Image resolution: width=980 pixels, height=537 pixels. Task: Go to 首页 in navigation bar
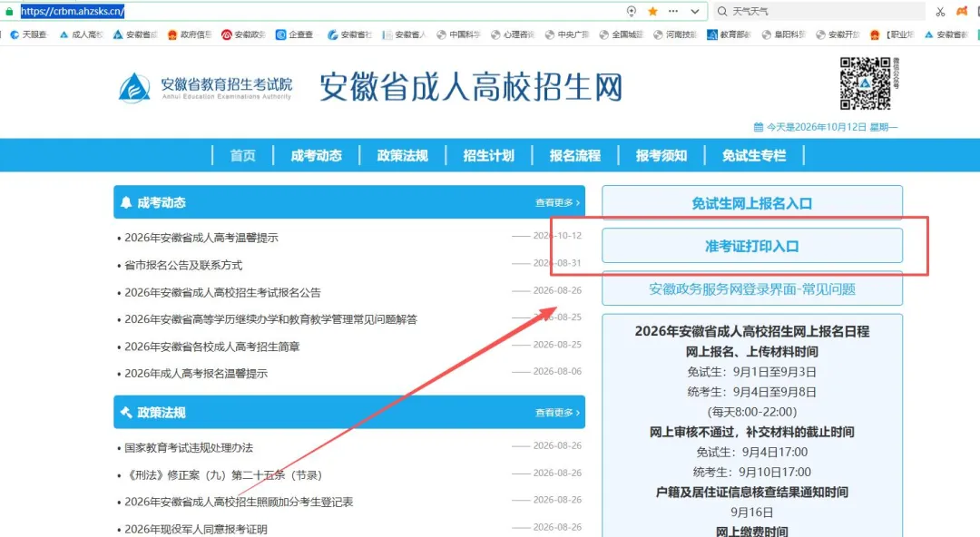point(242,156)
